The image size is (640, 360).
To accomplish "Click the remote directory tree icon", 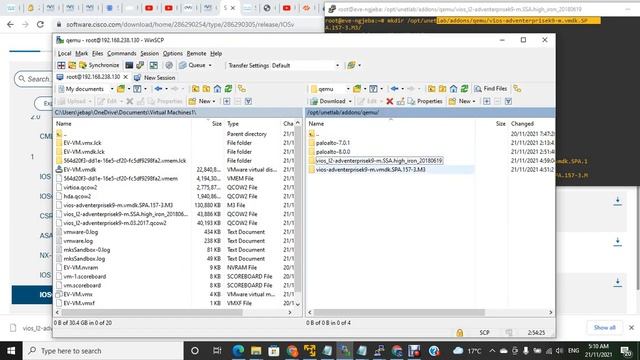I will pyautogui.click(x=518, y=89).
